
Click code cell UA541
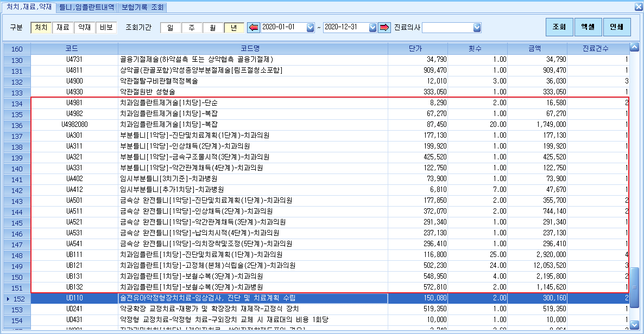click(x=74, y=244)
